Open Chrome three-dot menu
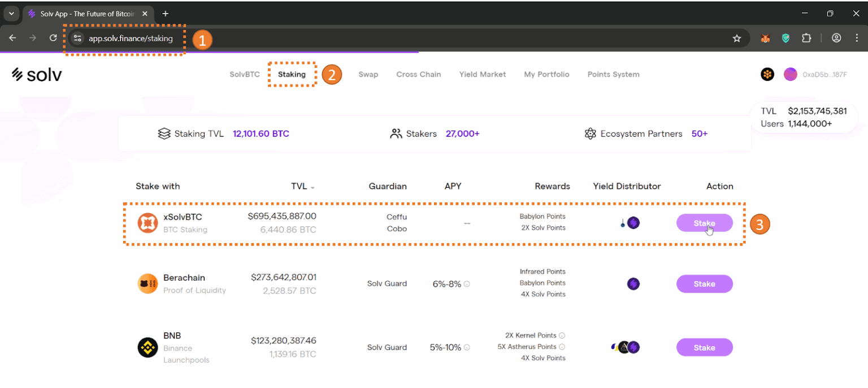868x388 pixels. point(857,38)
